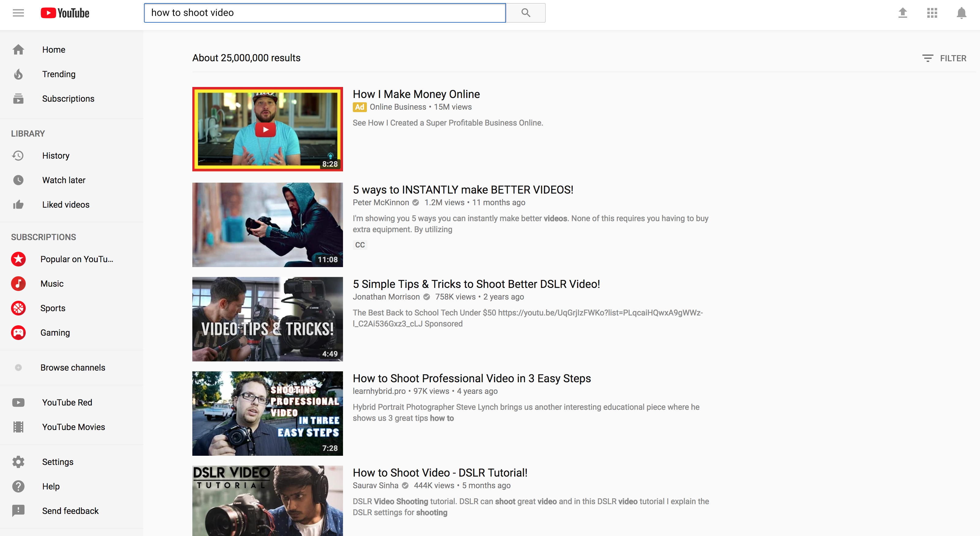The width and height of the screenshot is (980, 536).
Task: Open the VIDEO TIPS & TRICKS thumbnail
Action: pos(267,319)
